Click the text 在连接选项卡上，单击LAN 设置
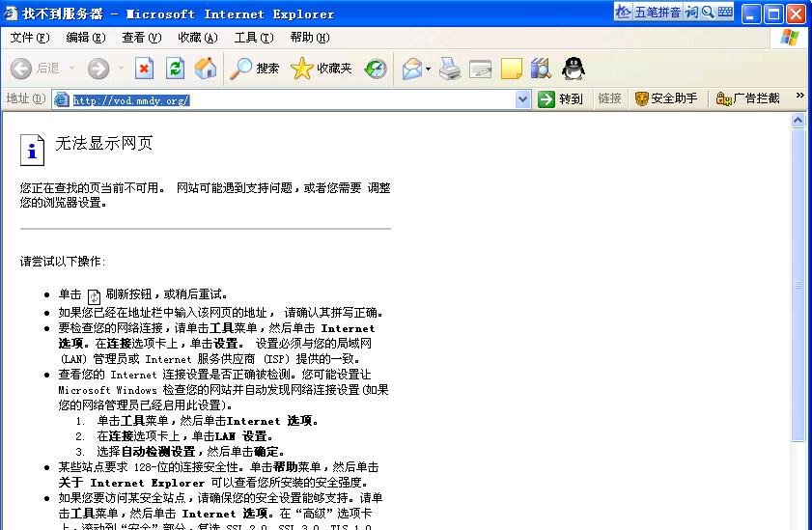The width and height of the screenshot is (812, 530). coord(184,436)
